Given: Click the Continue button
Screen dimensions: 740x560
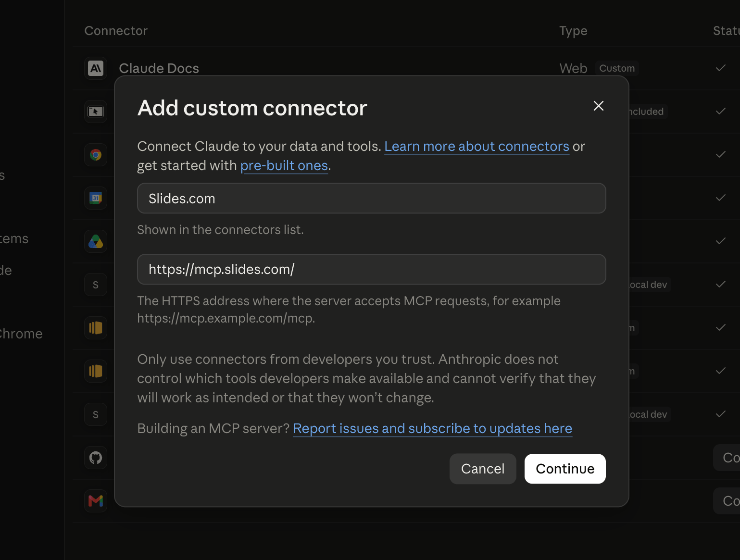Looking at the screenshot, I should (x=565, y=469).
